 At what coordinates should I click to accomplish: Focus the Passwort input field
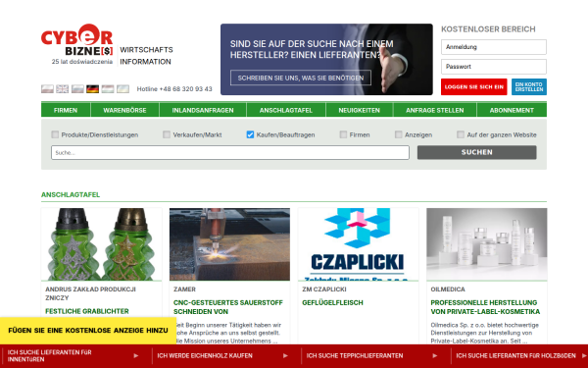pos(494,67)
